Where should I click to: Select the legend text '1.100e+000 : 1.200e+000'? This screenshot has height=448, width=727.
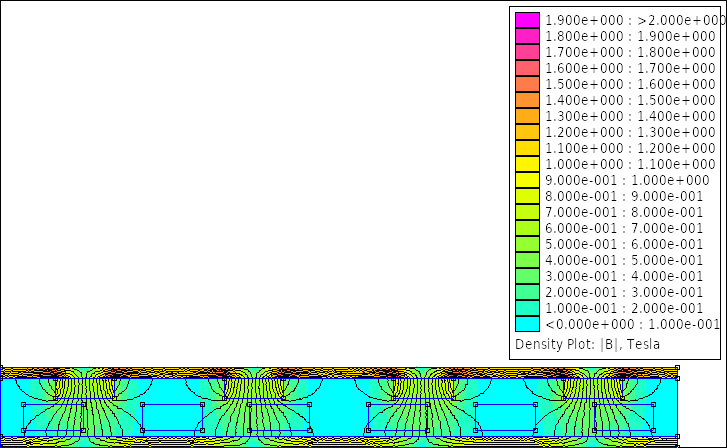[x=630, y=148]
